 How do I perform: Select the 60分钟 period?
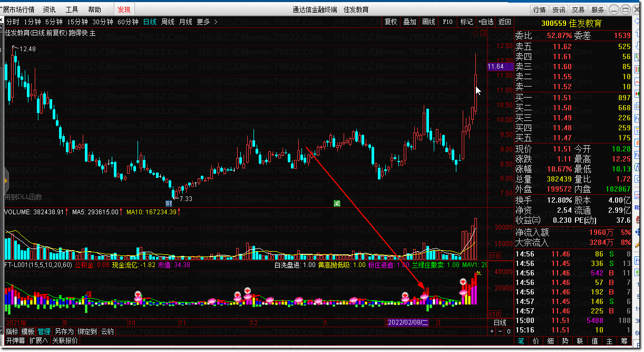coord(128,22)
